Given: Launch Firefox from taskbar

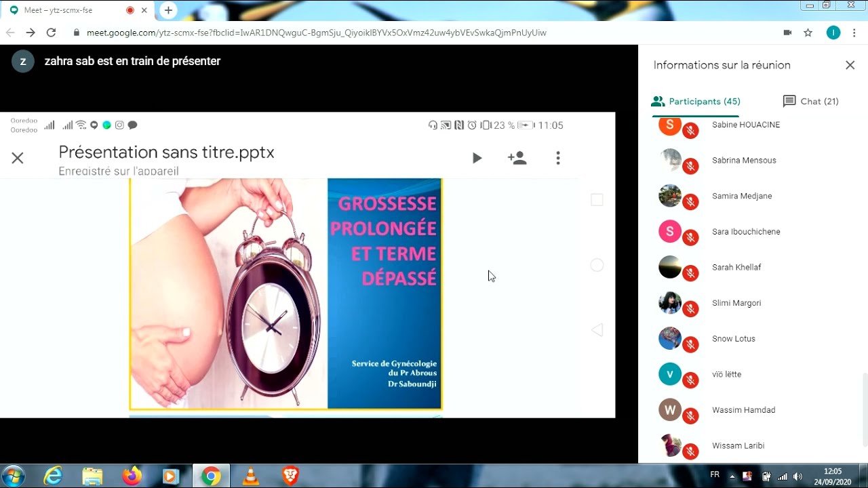Looking at the screenshot, I should tap(132, 476).
